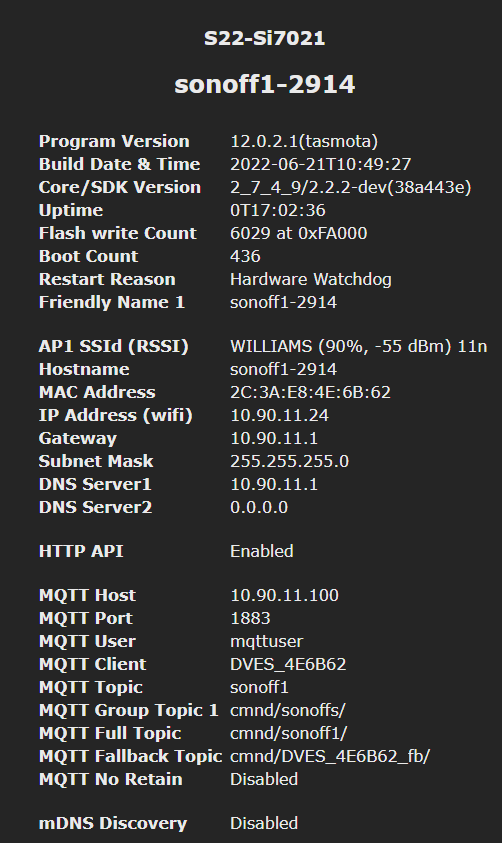Image resolution: width=502 pixels, height=843 pixels.
Task: Select boot count value 436
Action: coord(246,256)
